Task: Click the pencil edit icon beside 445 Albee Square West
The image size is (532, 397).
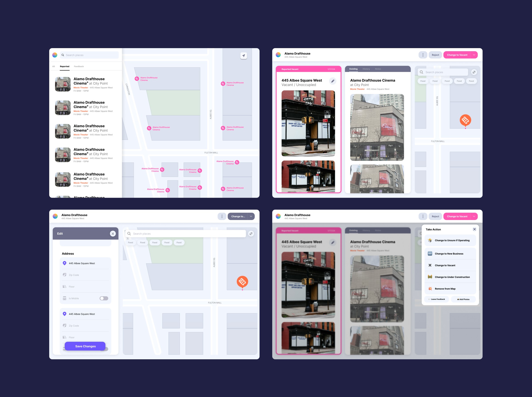Action: pos(333,81)
